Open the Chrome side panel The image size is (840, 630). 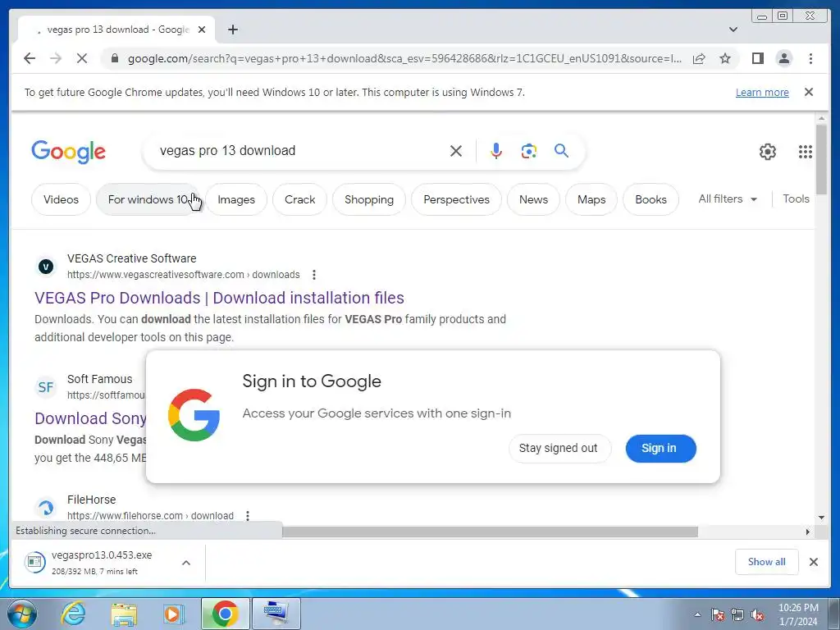[757, 58]
